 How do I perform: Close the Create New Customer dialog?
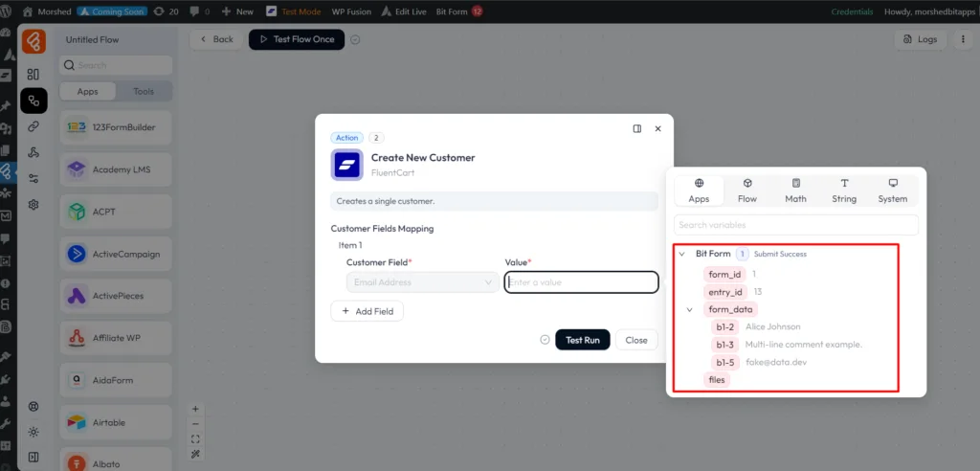(657, 129)
